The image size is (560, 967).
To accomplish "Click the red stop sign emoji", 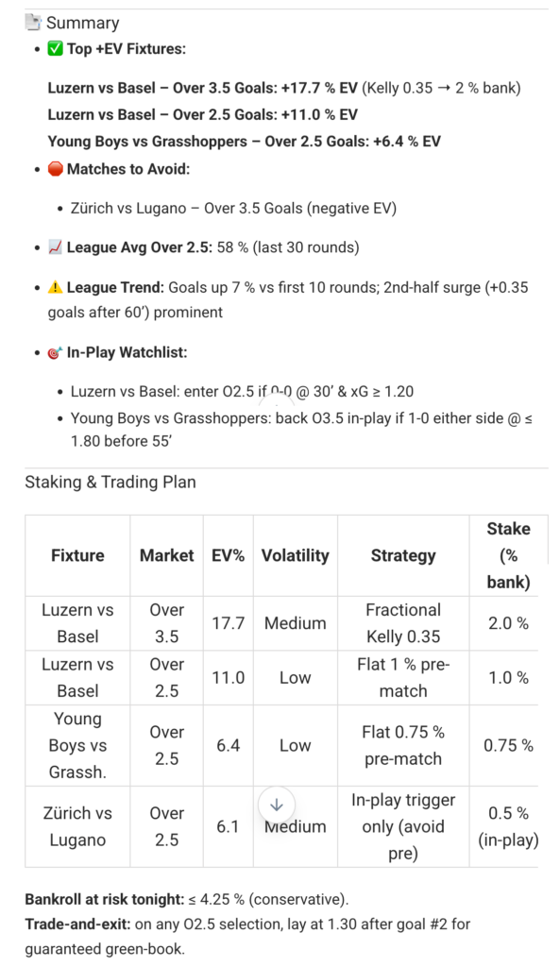I will tap(56, 168).
